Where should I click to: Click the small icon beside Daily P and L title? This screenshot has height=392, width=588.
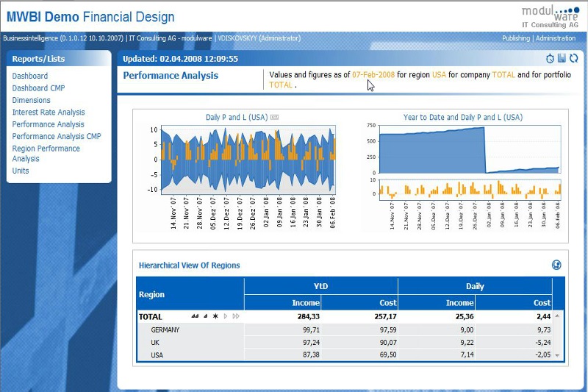coord(274,118)
